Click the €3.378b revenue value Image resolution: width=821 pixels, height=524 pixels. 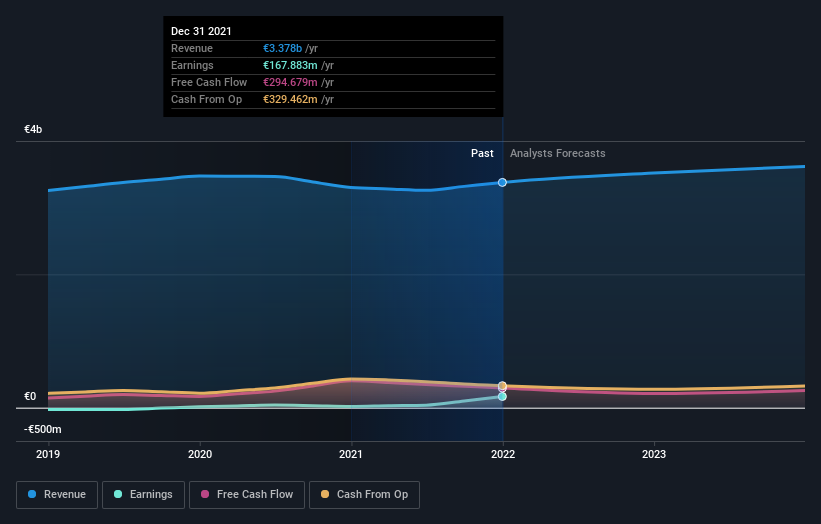[x=282, y=48]
